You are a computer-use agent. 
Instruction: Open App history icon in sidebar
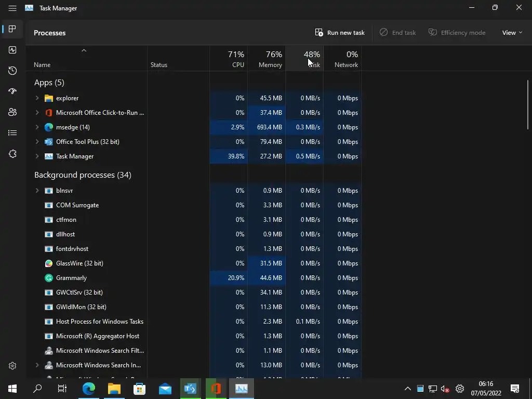(12, 71)
